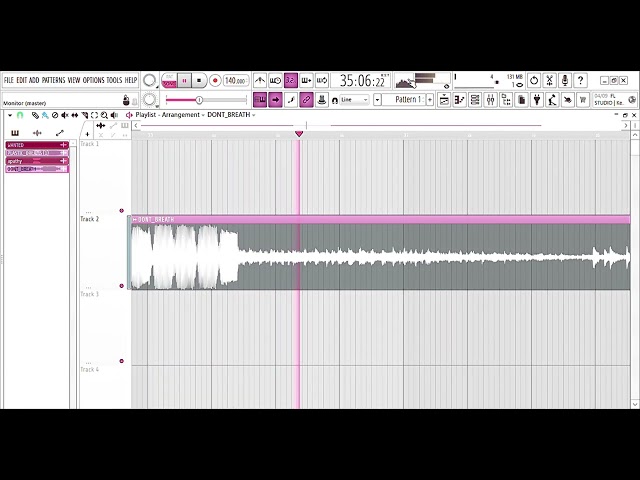Toggle the pat/song mode switch

[169, 80]
